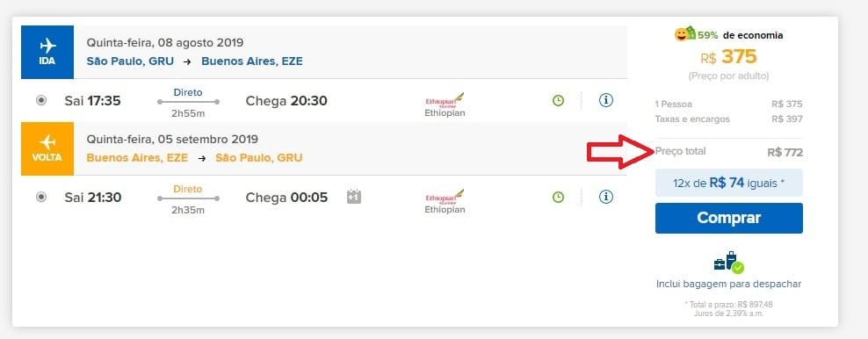The height and width of the screenshot is (339, 868).
Task: Click the +1 day calendar icon
Action: coord(354,197)
